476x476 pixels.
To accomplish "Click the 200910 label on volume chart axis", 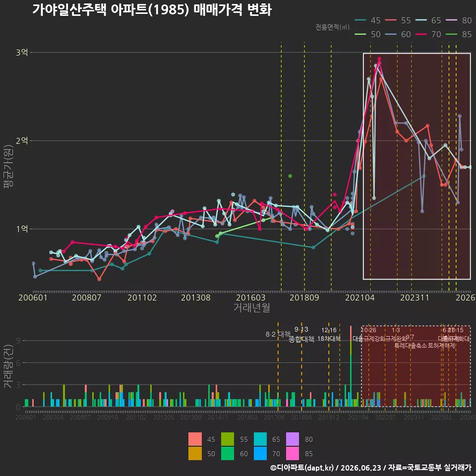I will (108, 417).
